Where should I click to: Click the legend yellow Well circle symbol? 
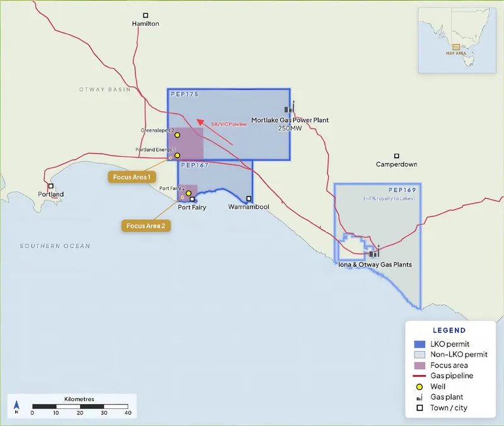click(x=420, y=387)
